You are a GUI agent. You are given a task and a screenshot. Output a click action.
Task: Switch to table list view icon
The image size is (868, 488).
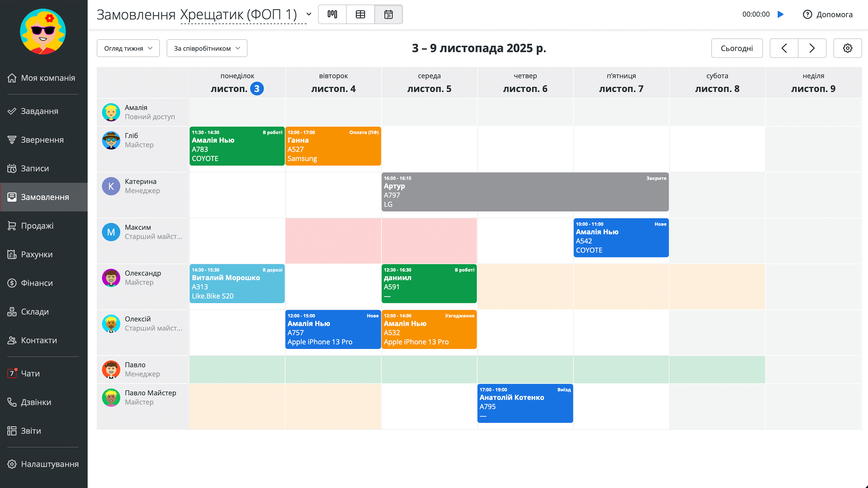[x=360, y=14]
